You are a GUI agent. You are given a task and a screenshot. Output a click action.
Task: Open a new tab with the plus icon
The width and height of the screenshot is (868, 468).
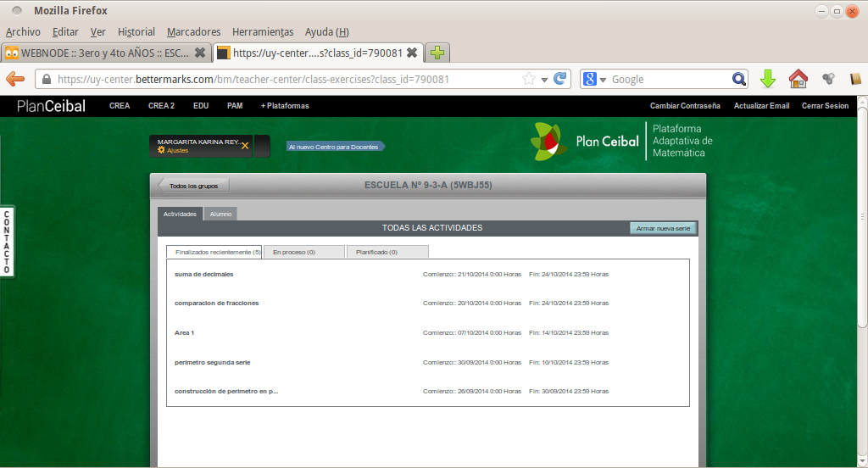pyautogui.click(x=437, y=53)
